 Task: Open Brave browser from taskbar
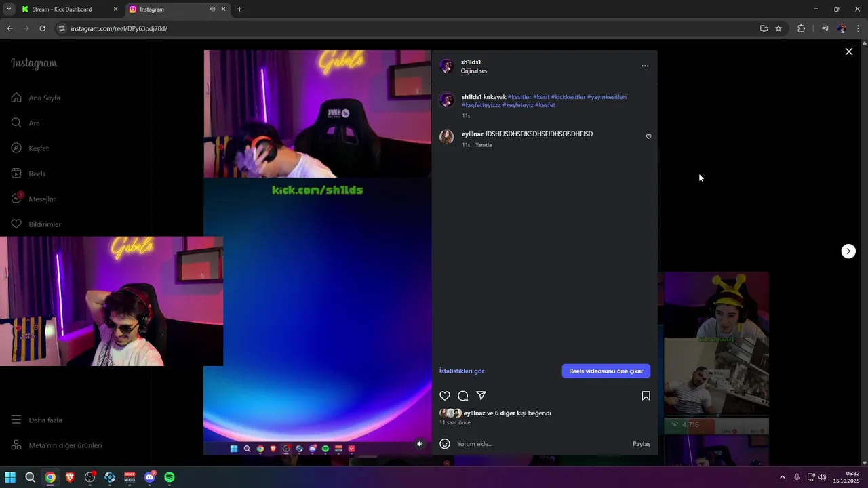pos(70,477)
